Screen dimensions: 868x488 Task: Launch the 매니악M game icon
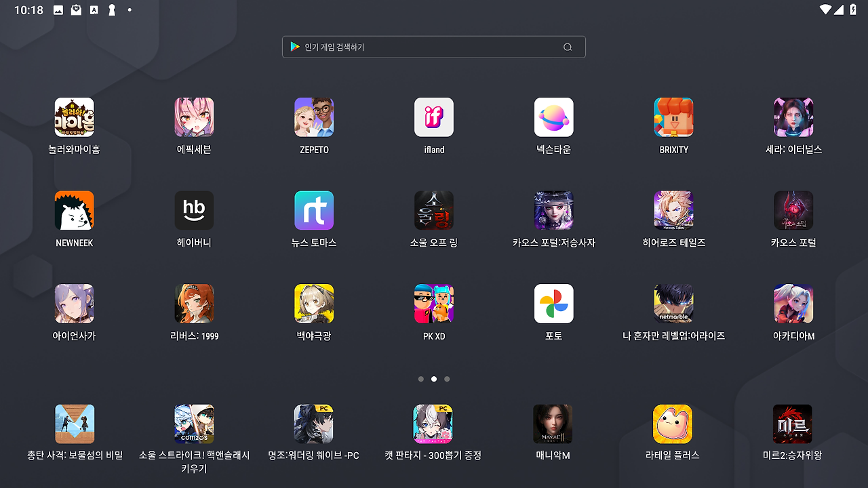553,424
